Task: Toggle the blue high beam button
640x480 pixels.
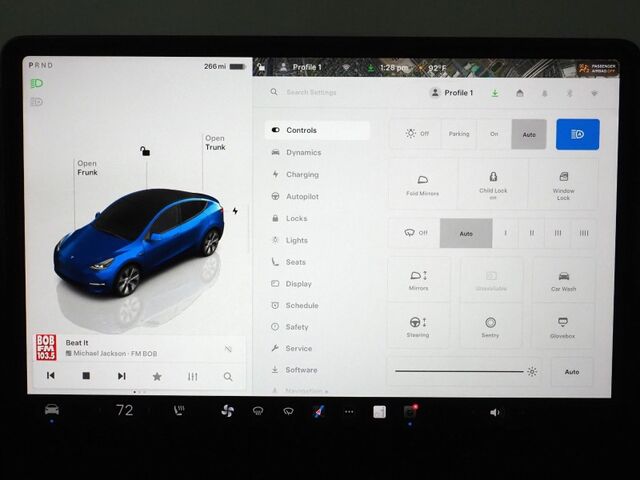Action: (578, 134)
